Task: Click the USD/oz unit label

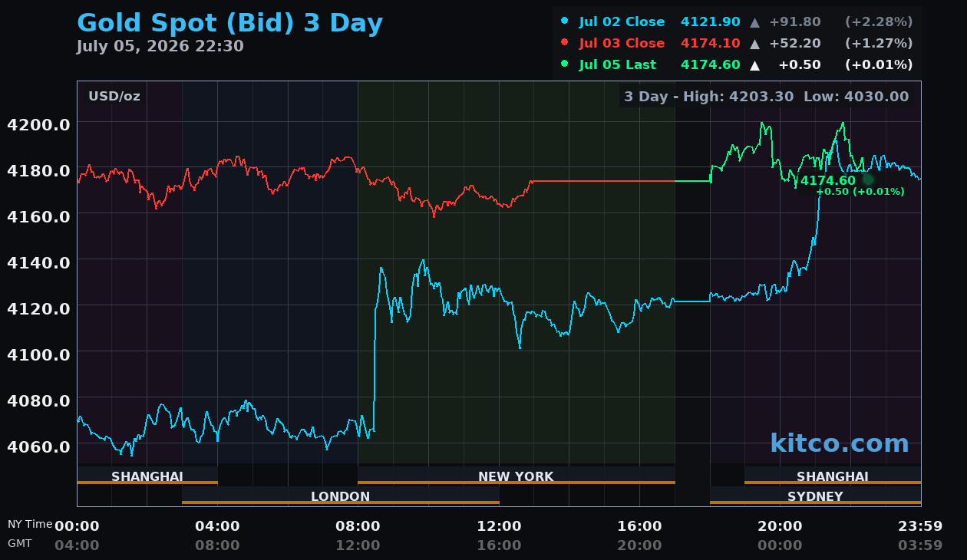Action: (114, 97)
